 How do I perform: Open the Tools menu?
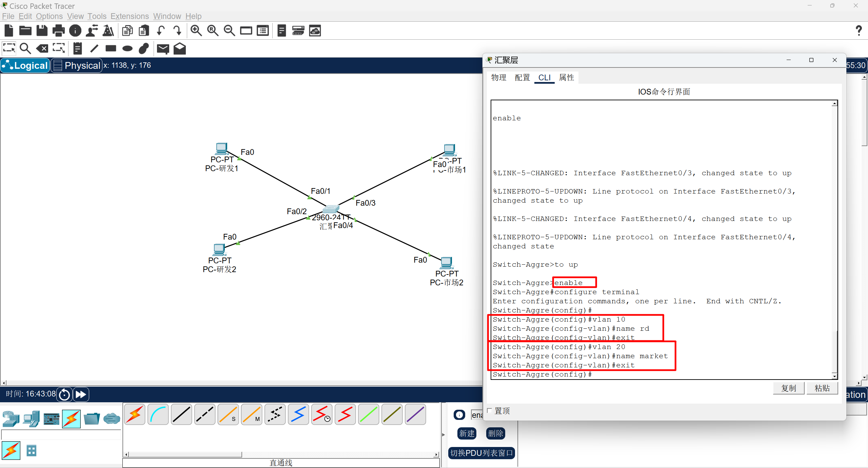(97, 16)
